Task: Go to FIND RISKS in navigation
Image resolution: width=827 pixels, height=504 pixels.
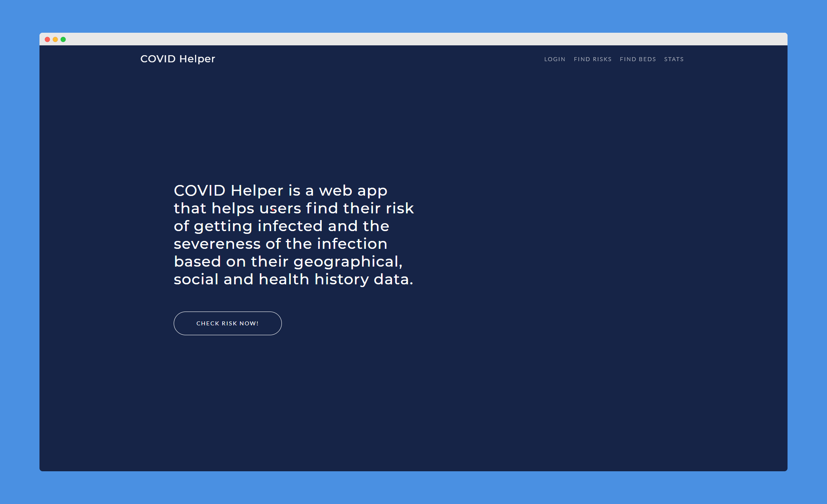Action: (x=593, y=59)
